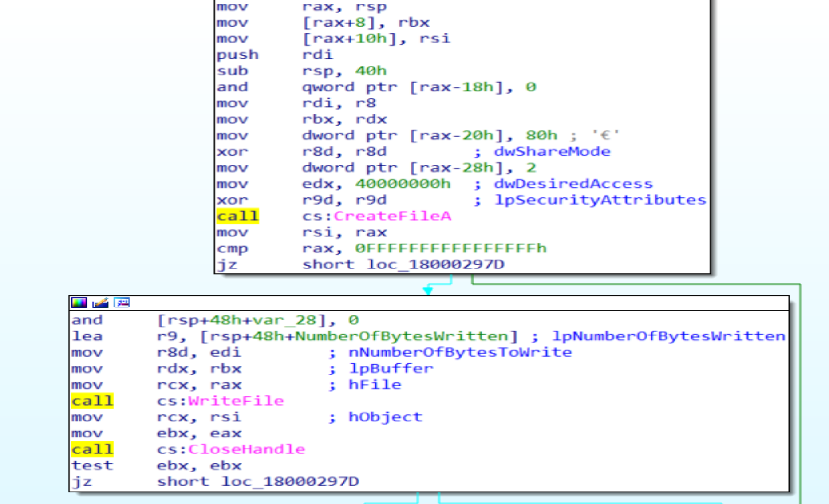829x504 pixels.
Task: Select the 40000000h dwDesiredAccess value
Action: [403, 184]
